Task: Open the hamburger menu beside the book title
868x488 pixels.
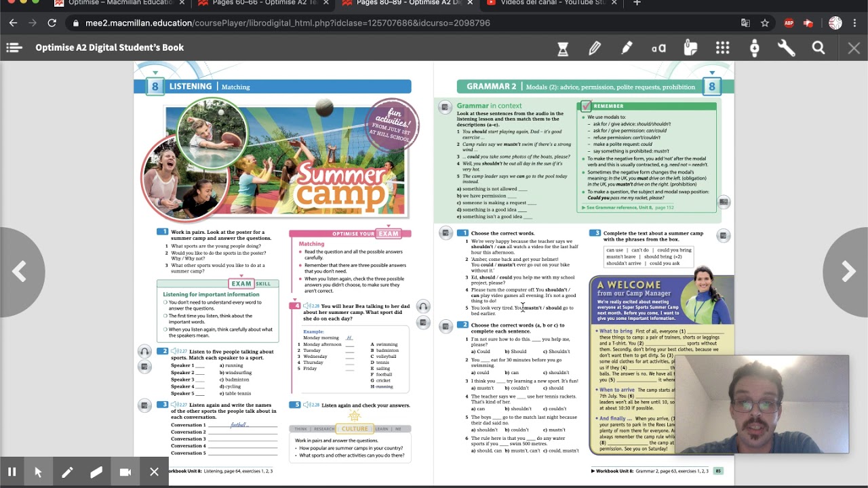Action: 14,47
